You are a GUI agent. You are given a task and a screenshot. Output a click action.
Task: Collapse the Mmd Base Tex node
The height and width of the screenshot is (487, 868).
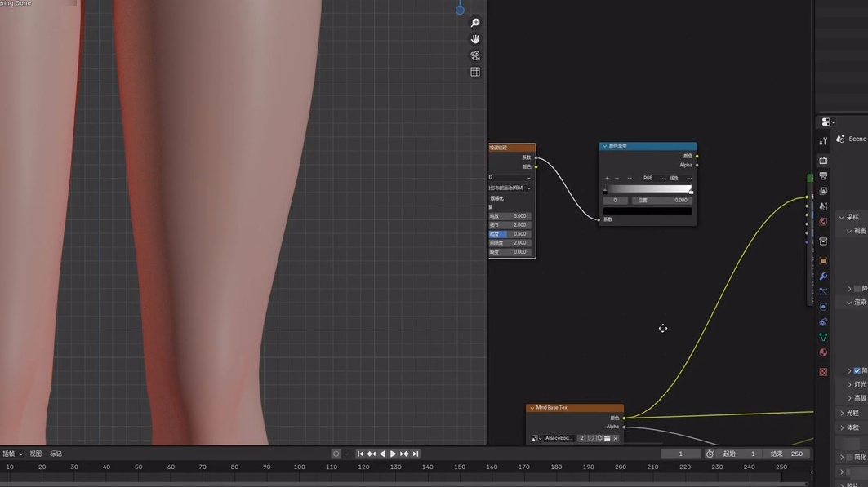(x=532, y=408)
